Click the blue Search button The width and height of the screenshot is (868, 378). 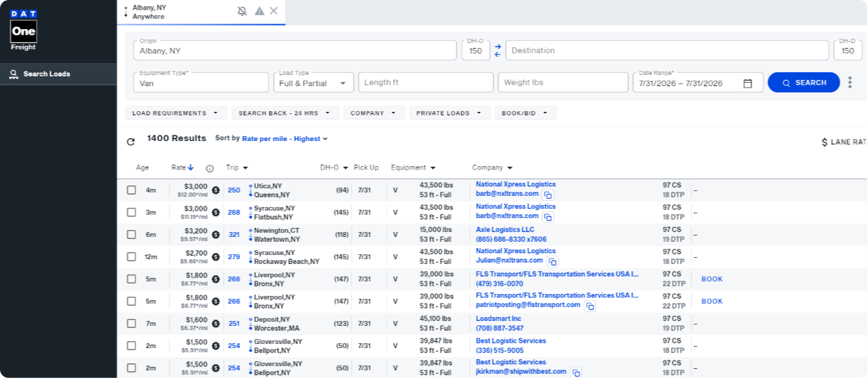point(803,83)
